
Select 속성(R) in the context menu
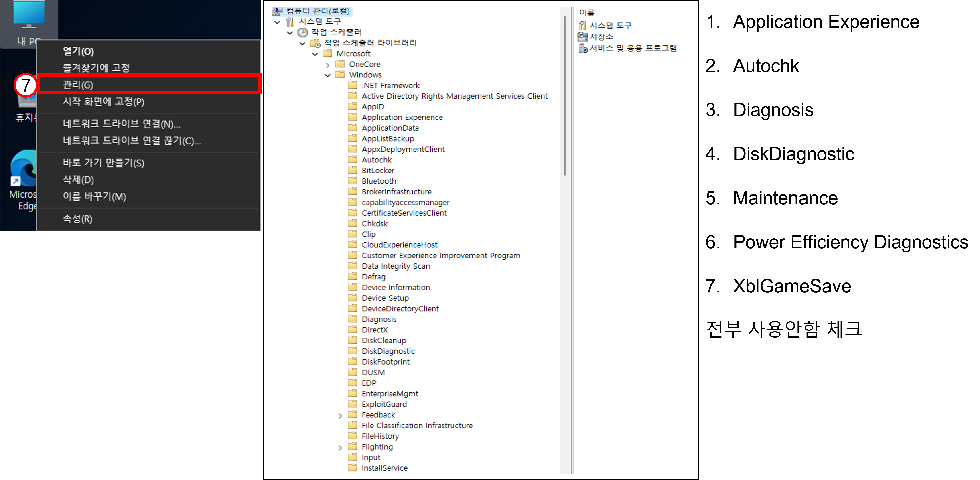click(78, 219)
